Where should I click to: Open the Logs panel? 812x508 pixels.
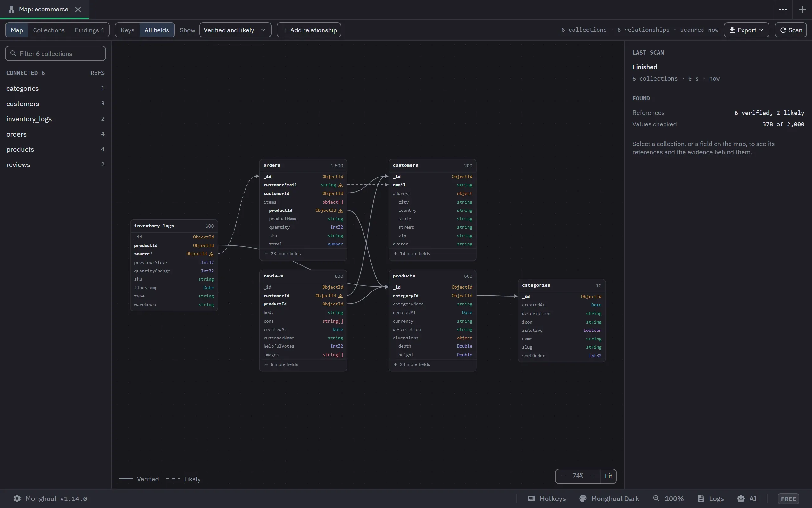[x=710, y=498]
